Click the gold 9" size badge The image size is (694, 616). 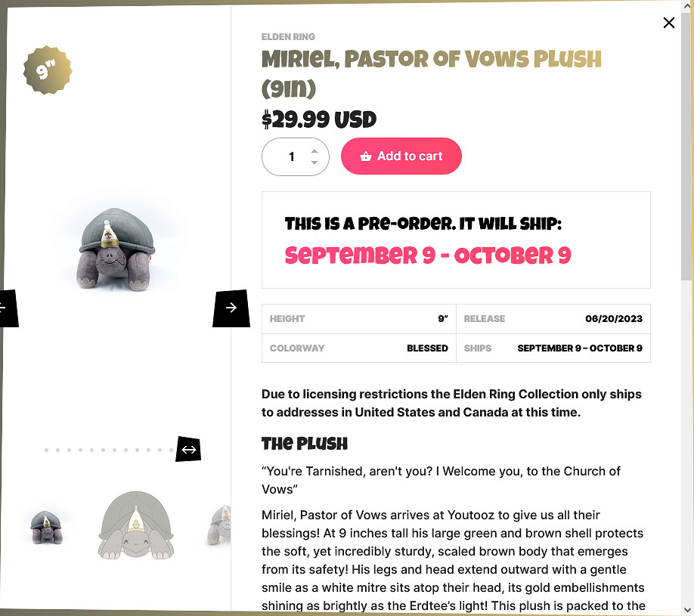tap(48, 70)
